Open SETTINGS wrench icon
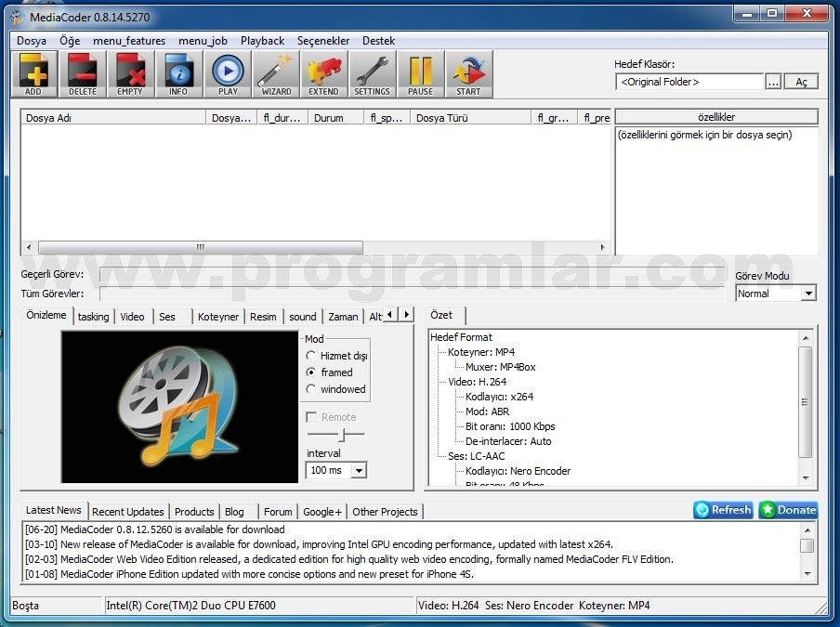 coord(372,74)
